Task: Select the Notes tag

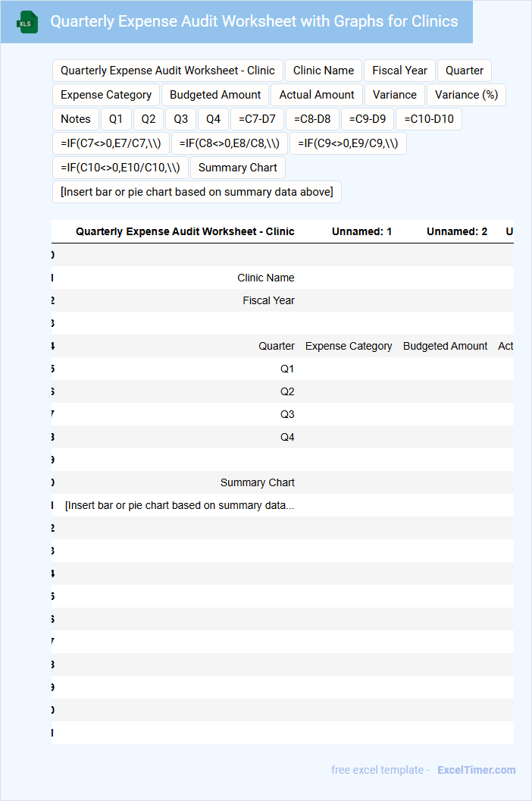Action: tap(76, 119)
